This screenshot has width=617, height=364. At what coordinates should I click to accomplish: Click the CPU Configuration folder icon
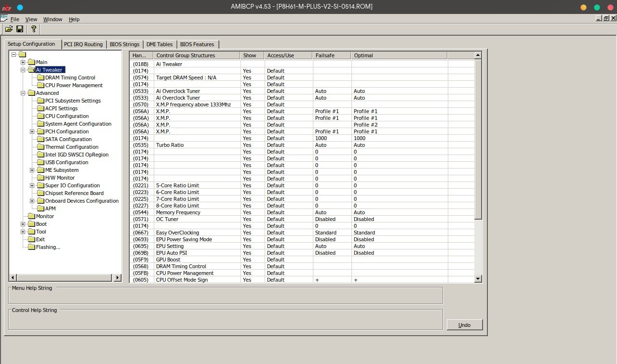click(40, 116)
